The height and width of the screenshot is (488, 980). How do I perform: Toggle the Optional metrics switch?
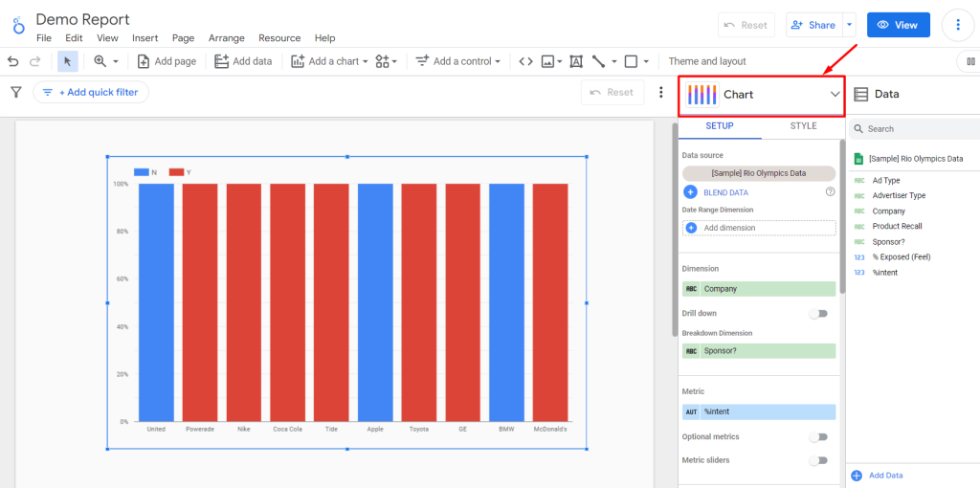point(818,436)
